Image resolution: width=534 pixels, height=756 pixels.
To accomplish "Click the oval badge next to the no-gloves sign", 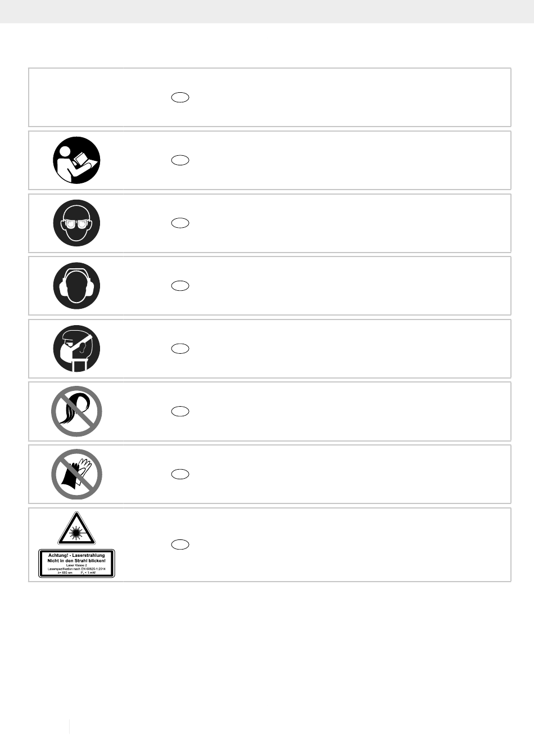I will click(x=180, y=474).
